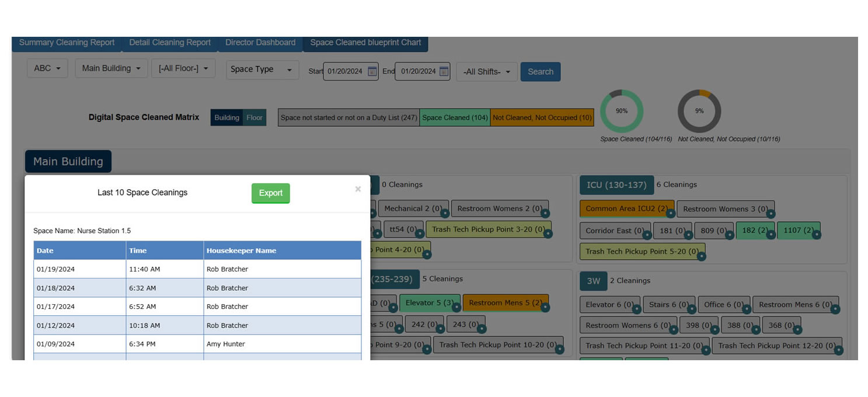Viewport: 868px width, 397px height.
Task: Expand the All Shifts dropdown
Action: pos(487,72)
